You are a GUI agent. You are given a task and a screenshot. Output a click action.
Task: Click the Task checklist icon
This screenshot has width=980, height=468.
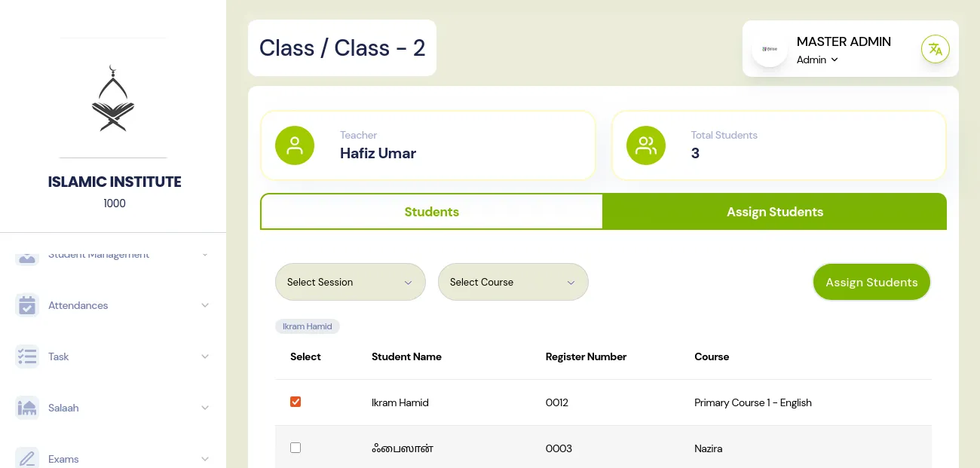[27, 356]
